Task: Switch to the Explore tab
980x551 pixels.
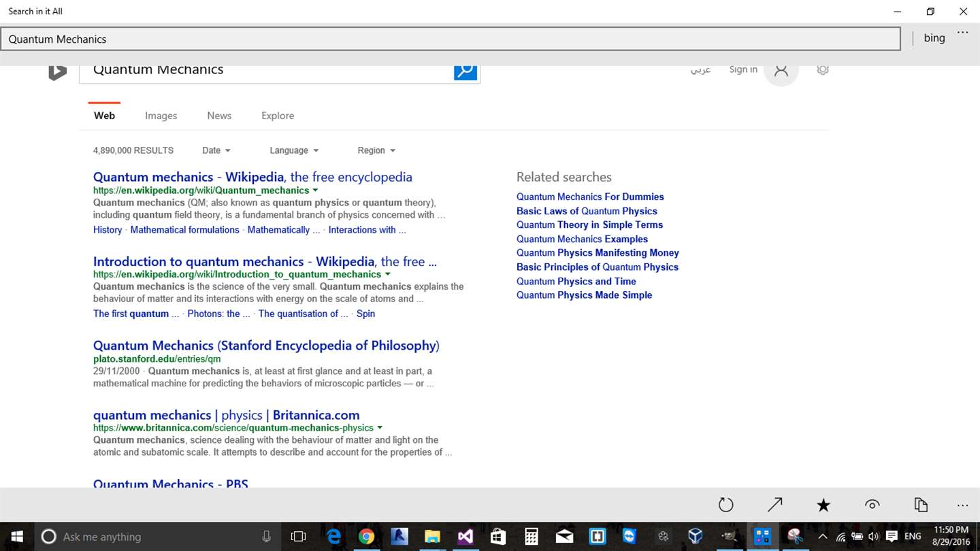Action: coord(278,116)
